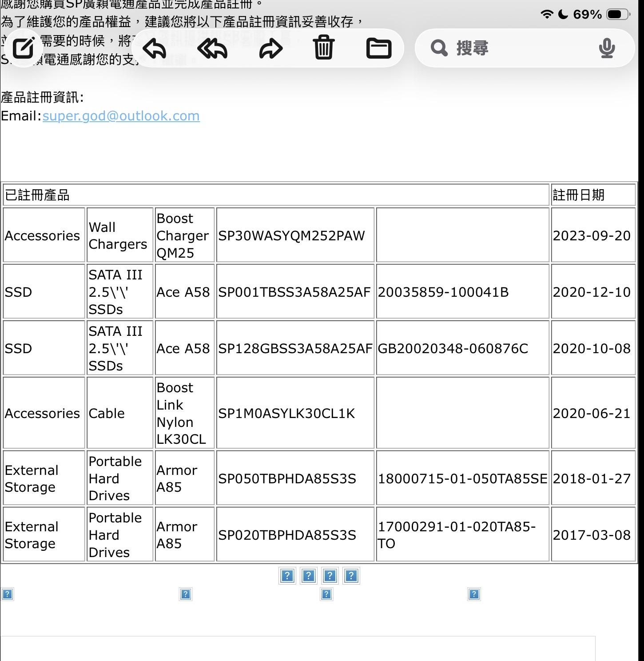
Task: Tap the microphone dictation icon in search
Action: [x=607, y=48]
